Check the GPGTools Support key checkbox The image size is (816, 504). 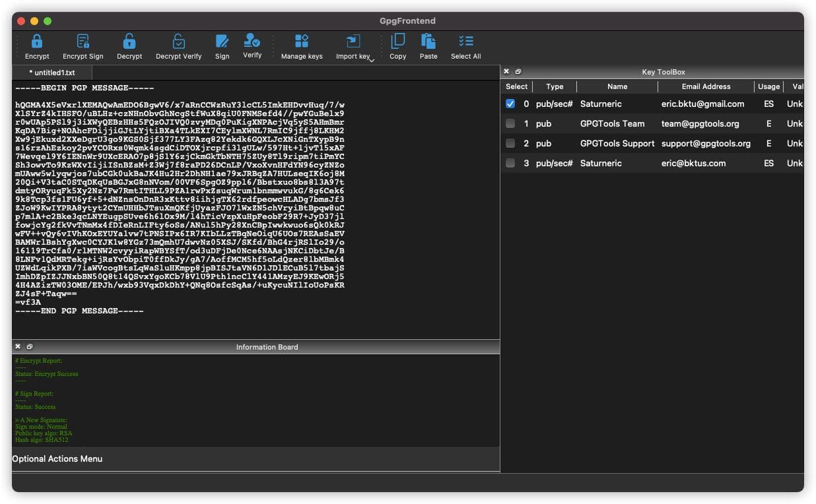coord(510,143)
